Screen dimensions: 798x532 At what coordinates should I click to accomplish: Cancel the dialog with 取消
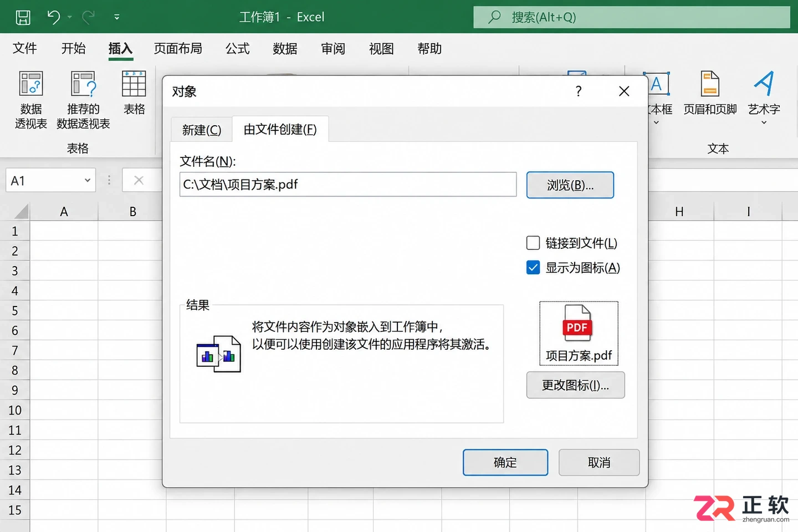pyautogui.click(x=599, y=463)
